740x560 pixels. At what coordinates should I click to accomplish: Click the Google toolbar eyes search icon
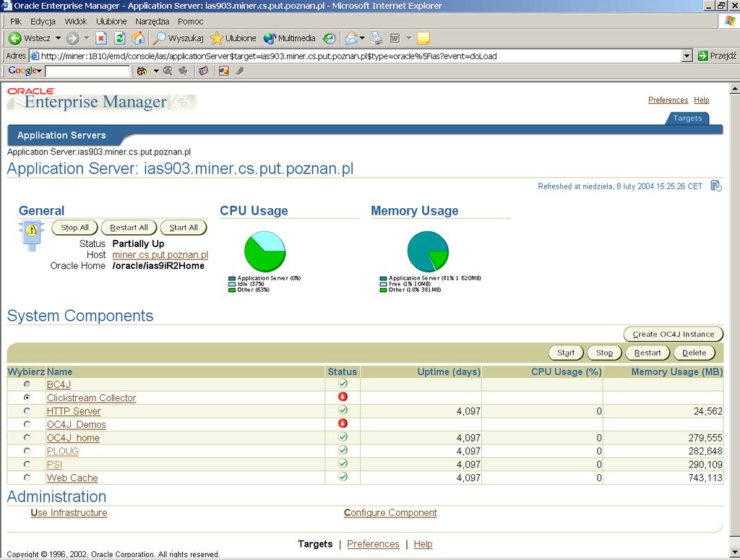tap(142, 71)
